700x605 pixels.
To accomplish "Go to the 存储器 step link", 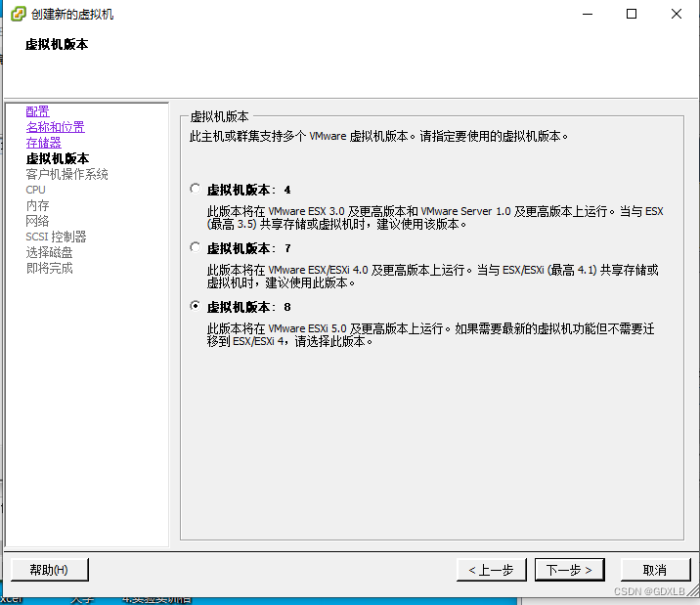I will [x=43, y=143].
